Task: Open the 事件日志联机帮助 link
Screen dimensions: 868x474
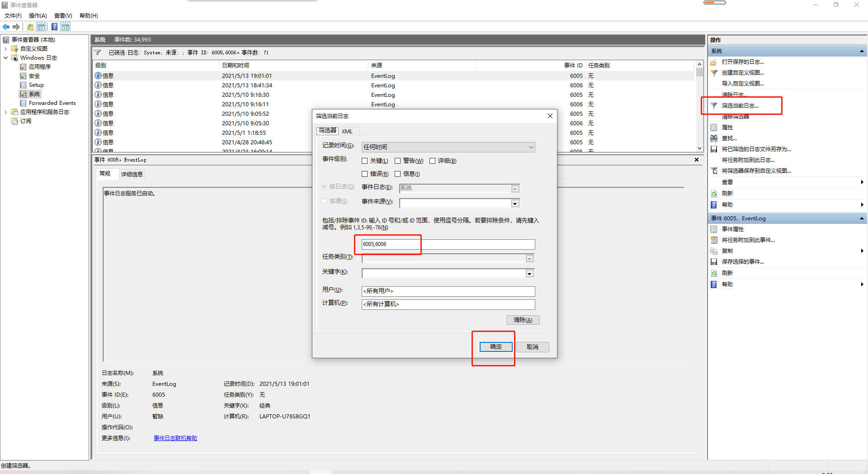Action: tap(175, 438)
